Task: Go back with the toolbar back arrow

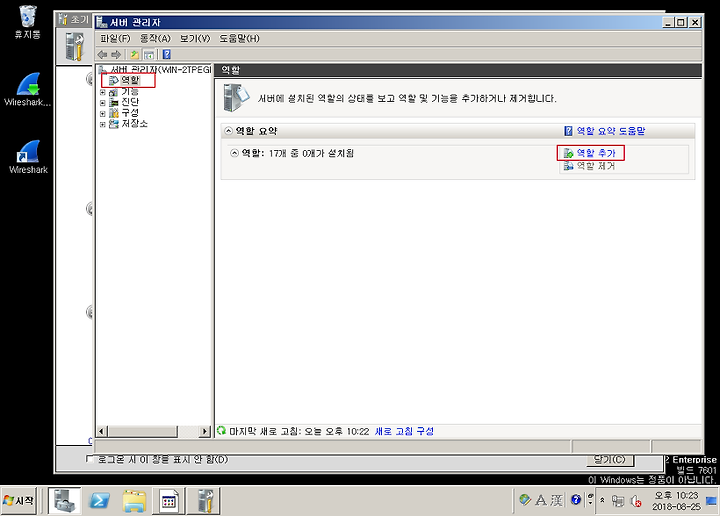Action: 102,55
